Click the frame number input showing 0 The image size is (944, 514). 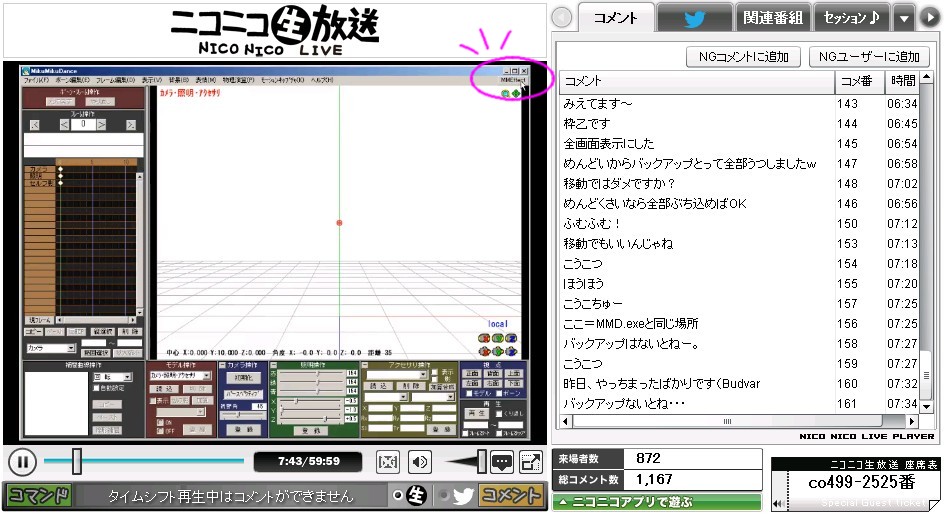(83, 124)
